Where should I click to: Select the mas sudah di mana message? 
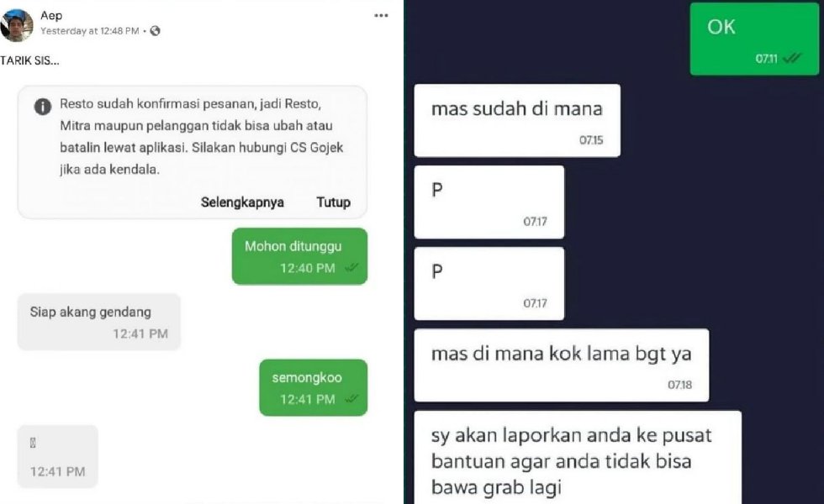[517, 120]
